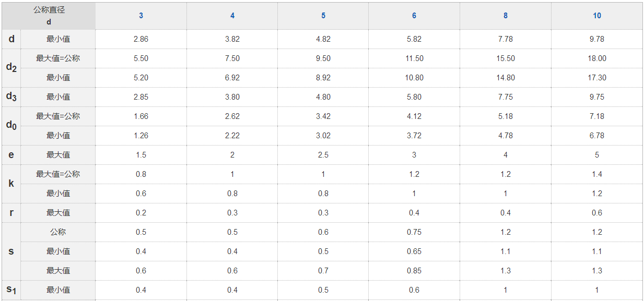Click the s1 row label cell
644x301 pixels.
(11, 290)
